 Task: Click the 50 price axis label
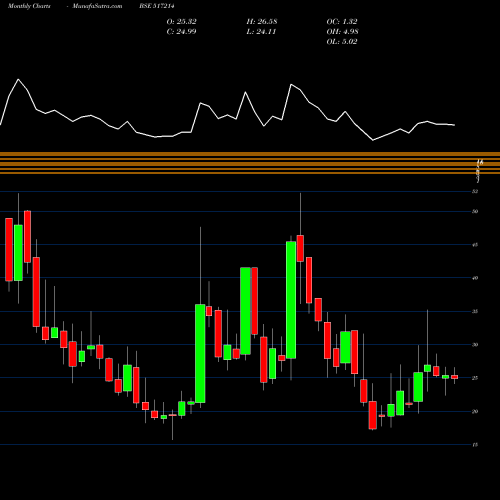(475, 211)
